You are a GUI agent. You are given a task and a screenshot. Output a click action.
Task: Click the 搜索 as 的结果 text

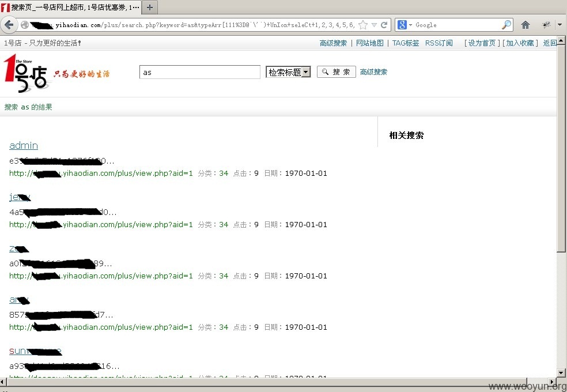click(x=28, y=107)
